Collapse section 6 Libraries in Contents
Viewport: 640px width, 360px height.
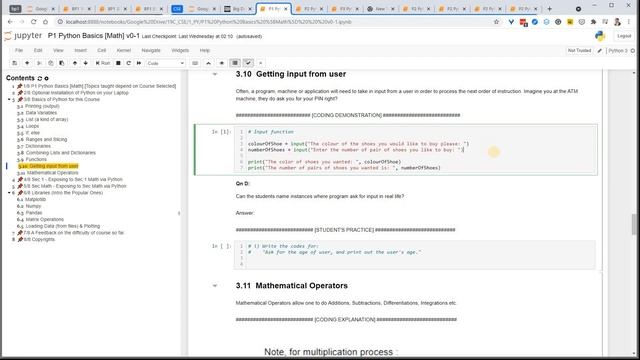[x=9, y=193]
